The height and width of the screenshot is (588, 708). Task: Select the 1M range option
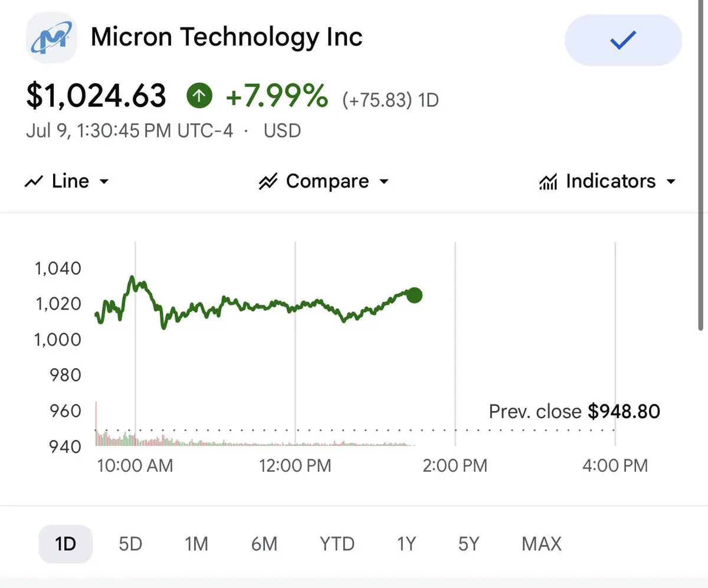196,544
